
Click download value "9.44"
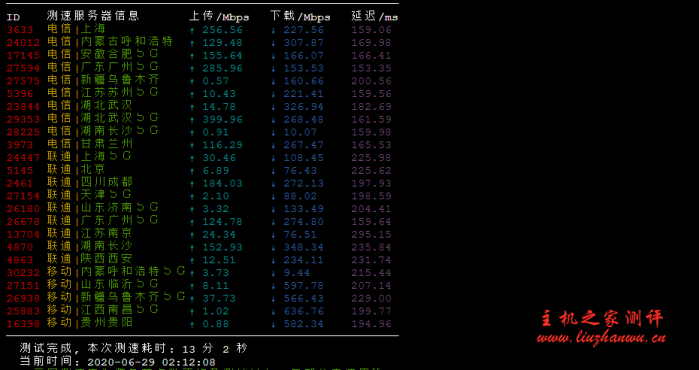click(297, 273)
